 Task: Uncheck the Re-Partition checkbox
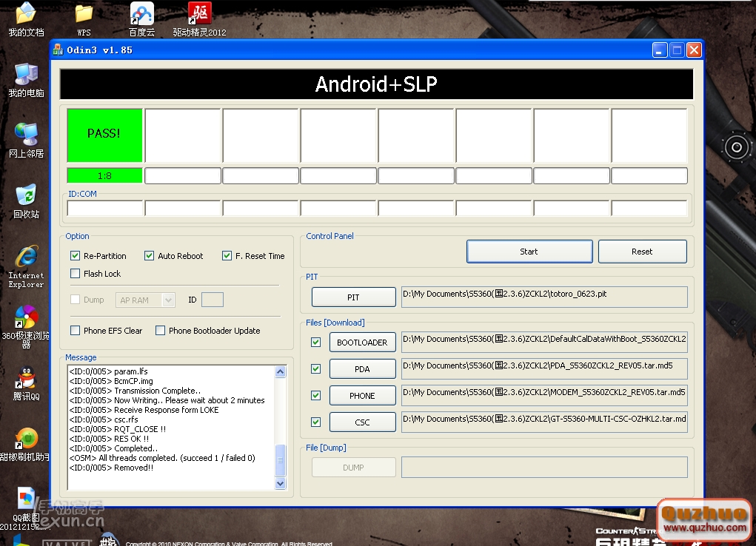click(x=75, y=256)
